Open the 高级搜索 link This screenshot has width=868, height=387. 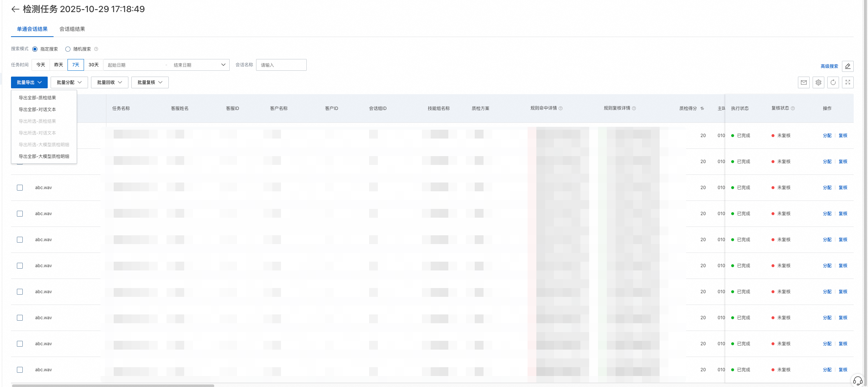pos(829,66)
